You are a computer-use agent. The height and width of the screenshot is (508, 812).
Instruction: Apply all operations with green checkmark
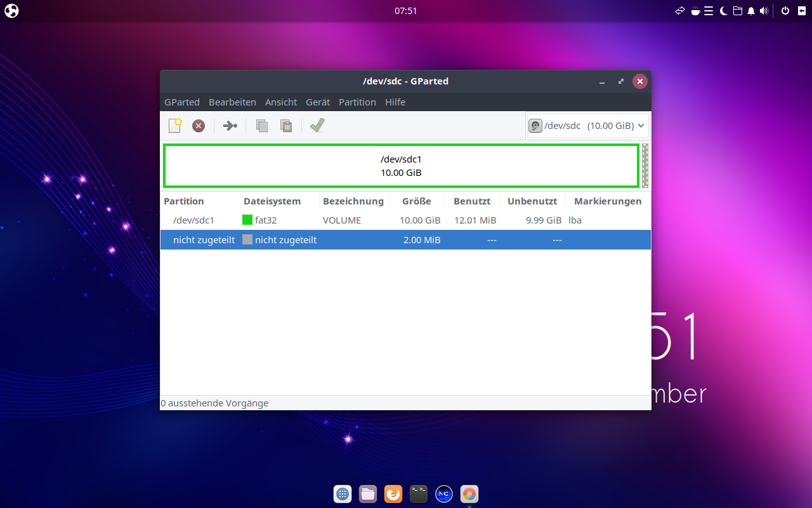(317, 126)
